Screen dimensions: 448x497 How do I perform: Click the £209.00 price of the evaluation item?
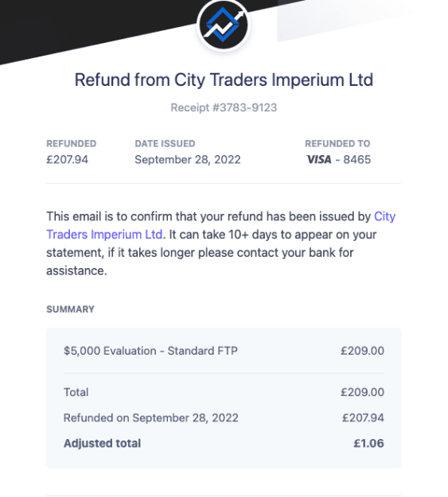coord(362,351)
